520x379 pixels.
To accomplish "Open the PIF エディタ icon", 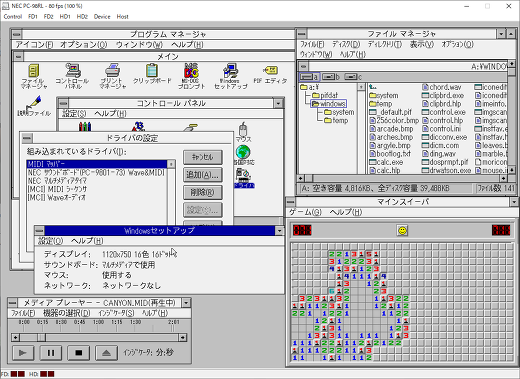I will click(270, 74).
